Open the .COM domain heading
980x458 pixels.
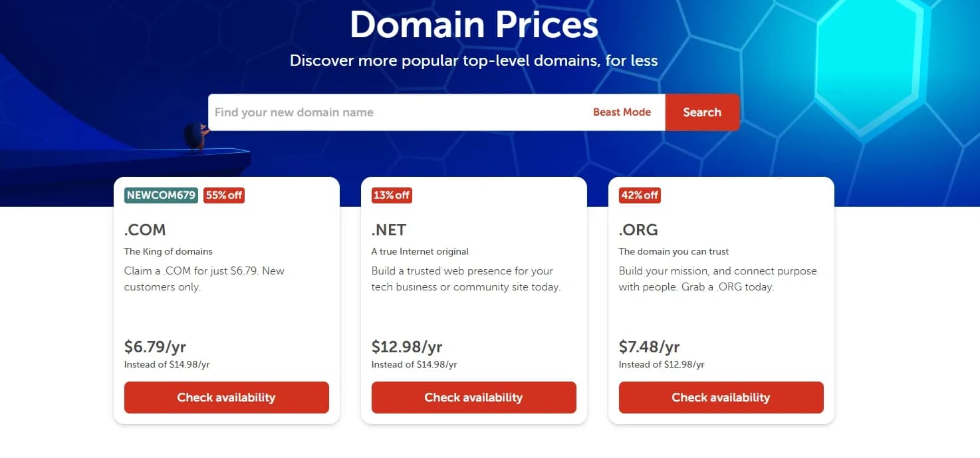pyautogui.click(x=144, y=230)
